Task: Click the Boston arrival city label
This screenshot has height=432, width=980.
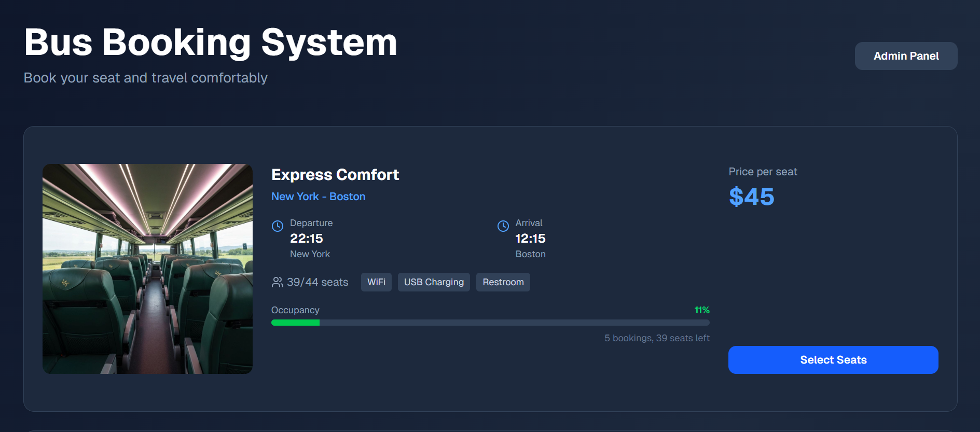Action: (x=530, y=254)
